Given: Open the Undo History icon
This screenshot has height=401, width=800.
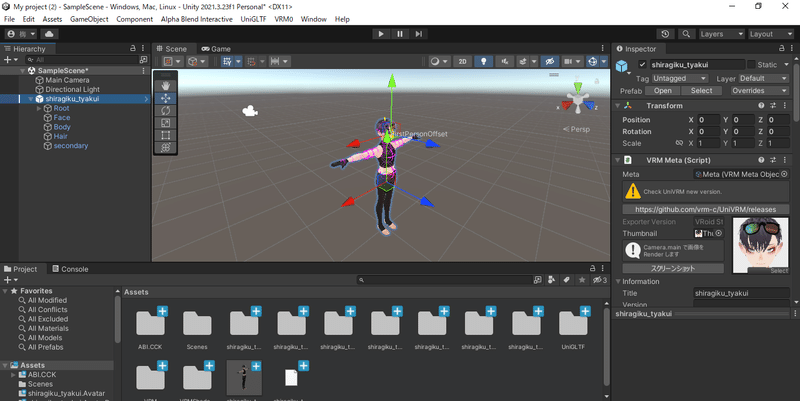Looking at the screenshot, I should click(665, 34).
